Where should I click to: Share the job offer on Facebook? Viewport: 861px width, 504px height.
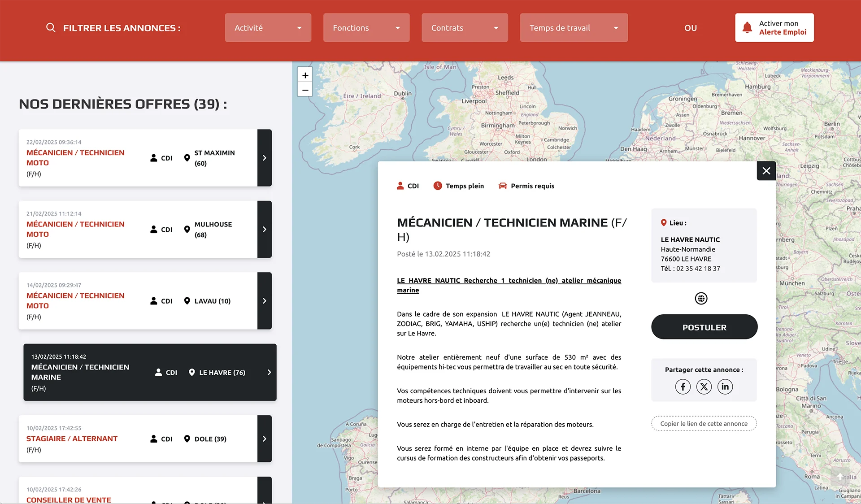tap(683, 387)
